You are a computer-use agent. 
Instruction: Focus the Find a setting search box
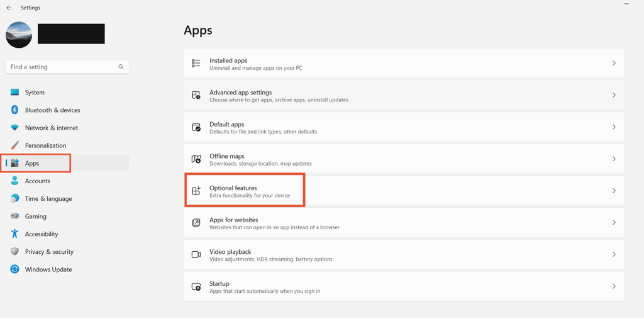63,67
